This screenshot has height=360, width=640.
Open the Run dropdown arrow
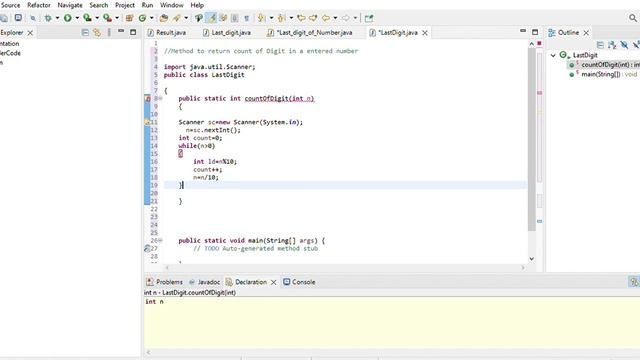(77, 18)
